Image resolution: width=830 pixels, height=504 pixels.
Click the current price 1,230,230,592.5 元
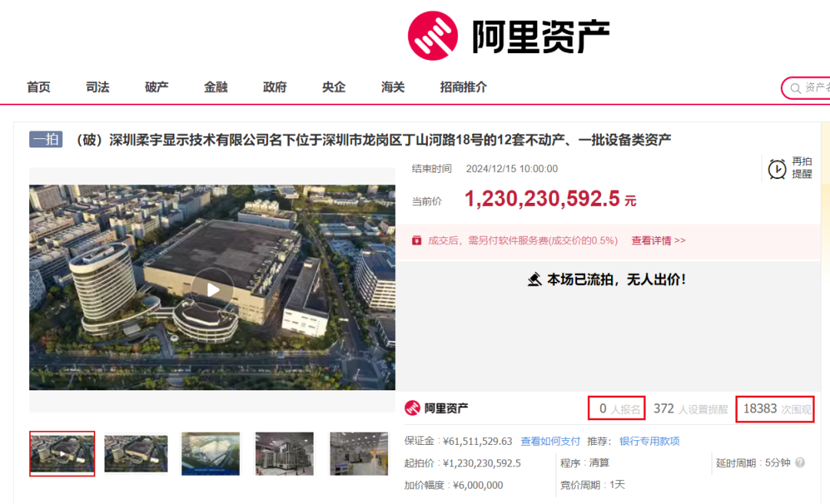click(x=550, y=199)
